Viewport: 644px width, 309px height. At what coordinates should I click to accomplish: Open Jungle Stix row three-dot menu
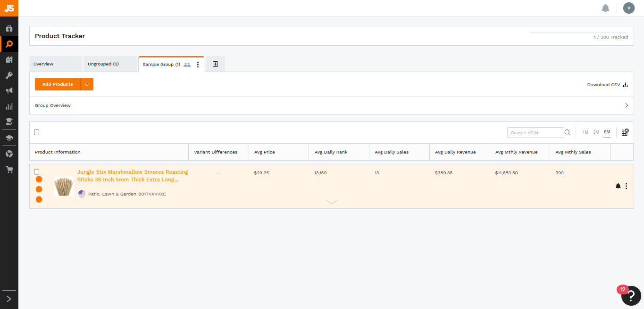(x=626, y=186)
